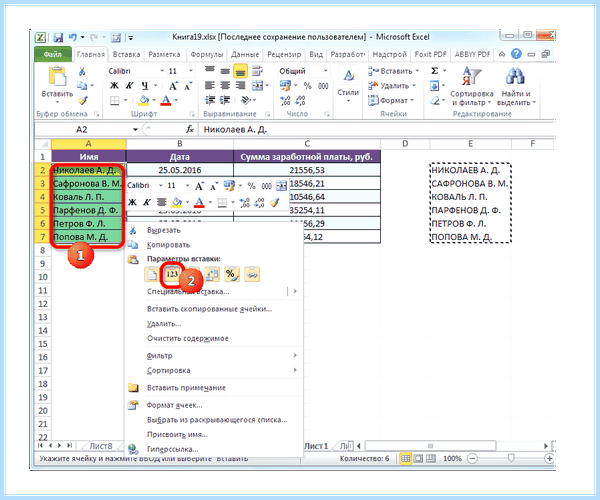Click Percent style icon in ribbon
Image resolution: width=600 pixels, height=500 pixels.
[308, 86]
